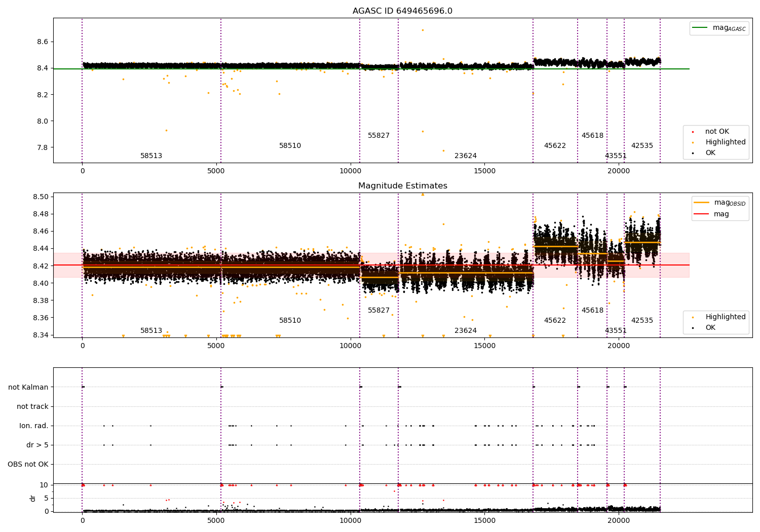Click y-axis tick 10 in the dr panel
This screenshot has height=532, width=760.
click(44, 485)
